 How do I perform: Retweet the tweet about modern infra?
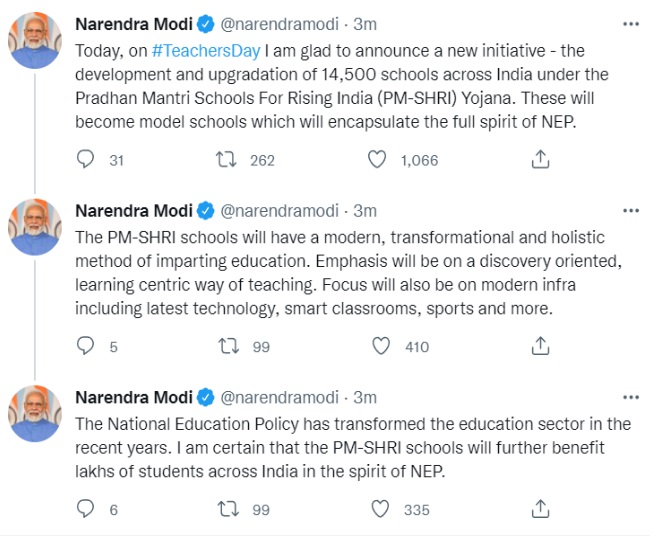228,346
